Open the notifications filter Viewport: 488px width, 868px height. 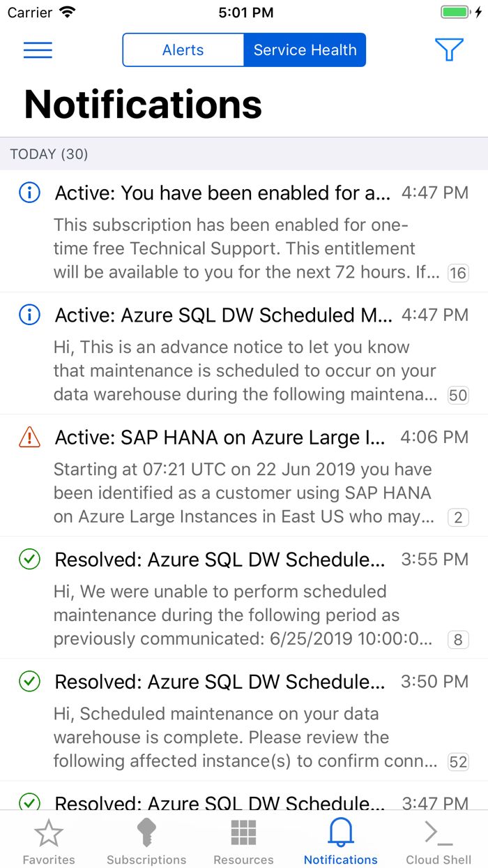pyautogui.click(x=449, y=50)
